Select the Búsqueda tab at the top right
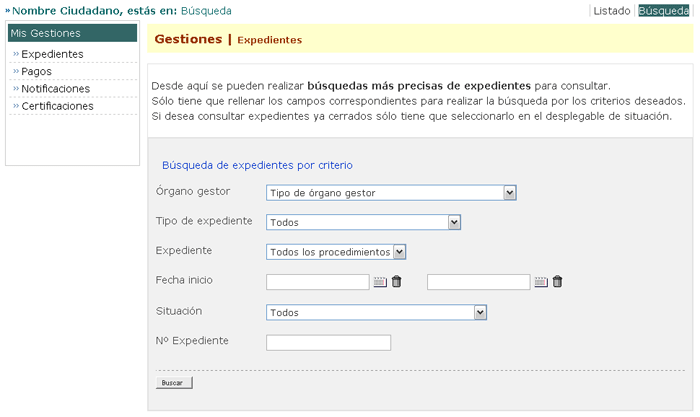The width and height of the screenshot is (700, 417). [x=663, y=11]
